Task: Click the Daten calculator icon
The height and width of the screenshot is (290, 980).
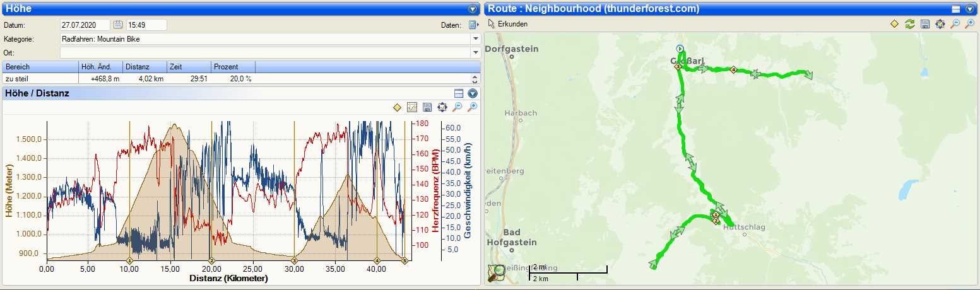Action: tap(473, 25)
